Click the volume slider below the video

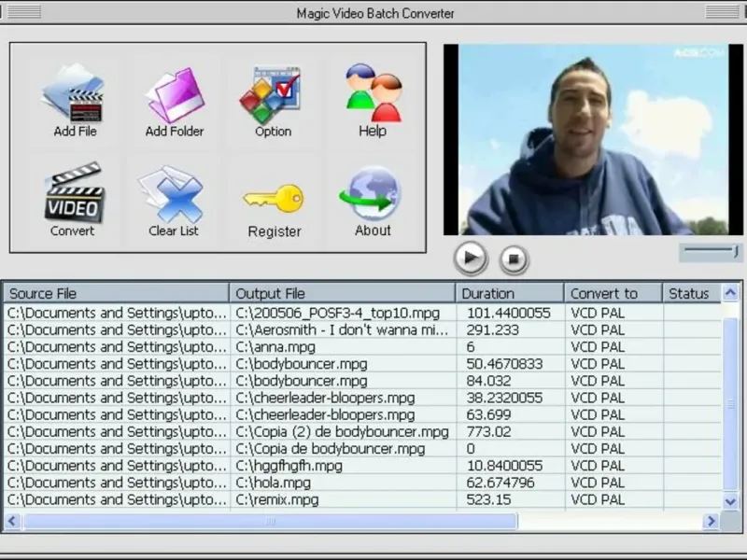coord(710,251)
